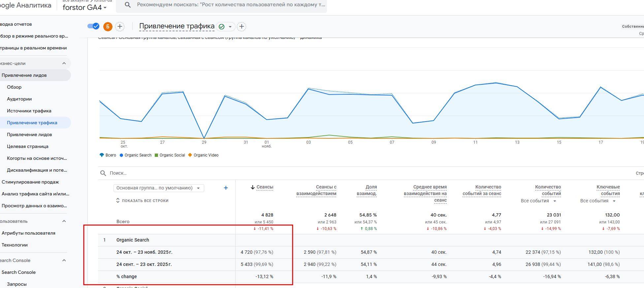Click the orange Б comparison badge
Image resolution: width=644 pixels, height=288 pixels.
pos(108,26)
